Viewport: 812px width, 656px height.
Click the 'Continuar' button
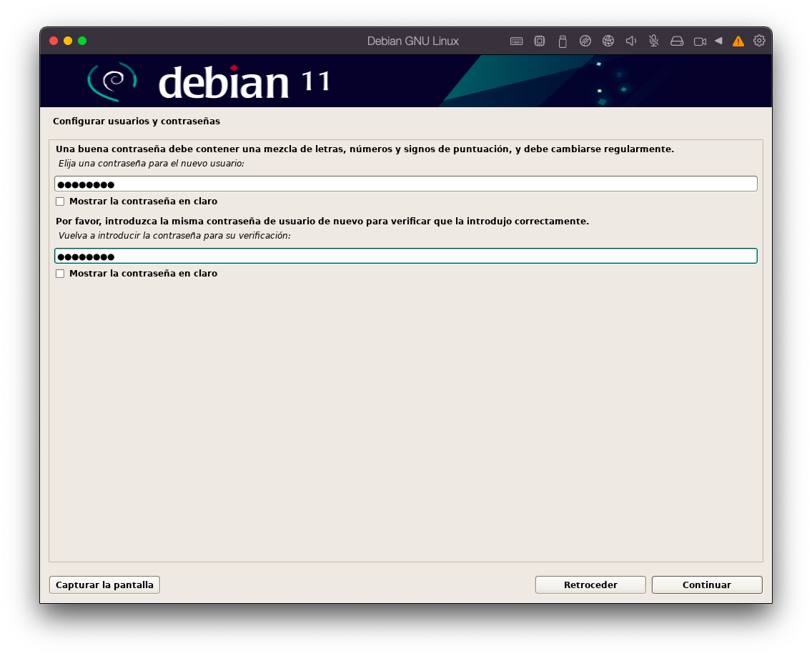(706, 585)
